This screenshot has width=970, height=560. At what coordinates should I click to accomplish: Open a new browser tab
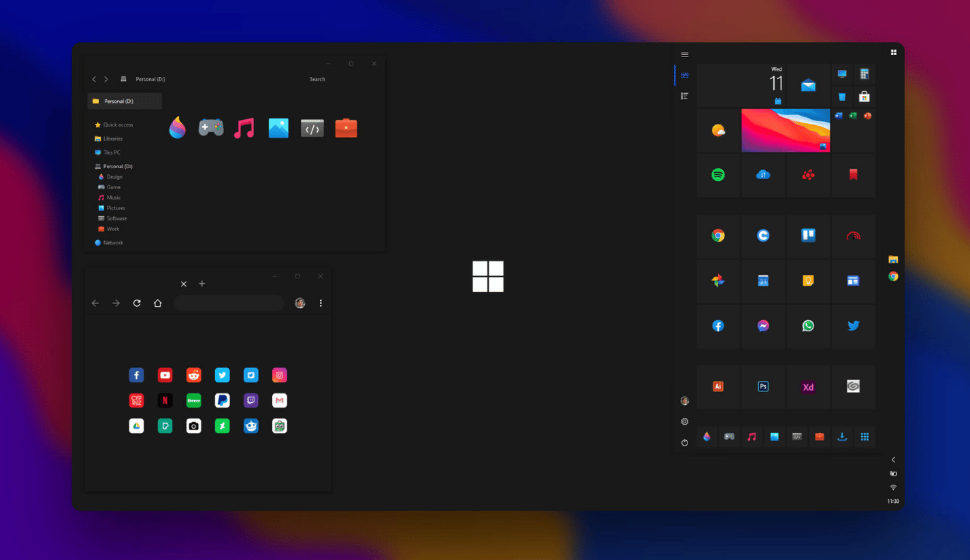click(x=201, y=284)
